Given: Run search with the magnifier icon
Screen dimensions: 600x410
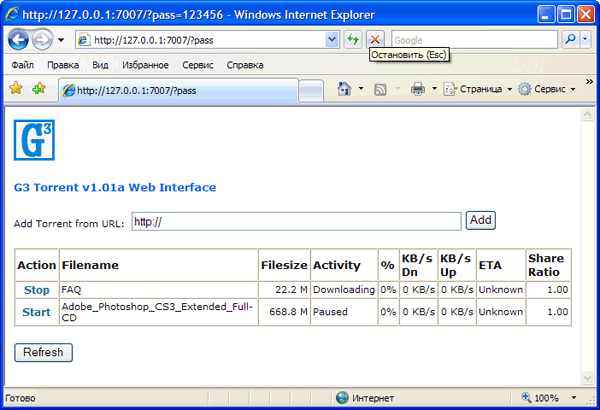Looking at the screenshot, I should pyautogui.click(x=570, y=39).
